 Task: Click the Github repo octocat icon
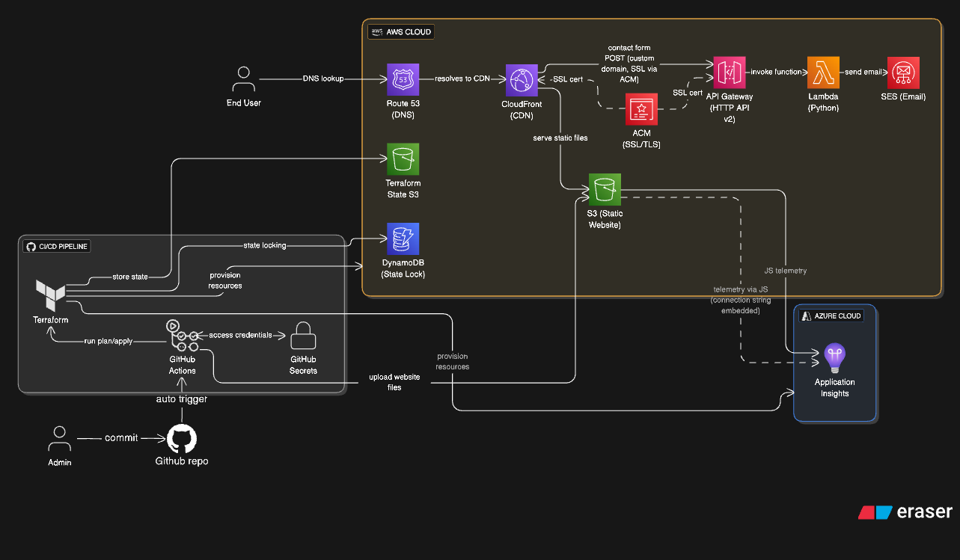point(182,438)
